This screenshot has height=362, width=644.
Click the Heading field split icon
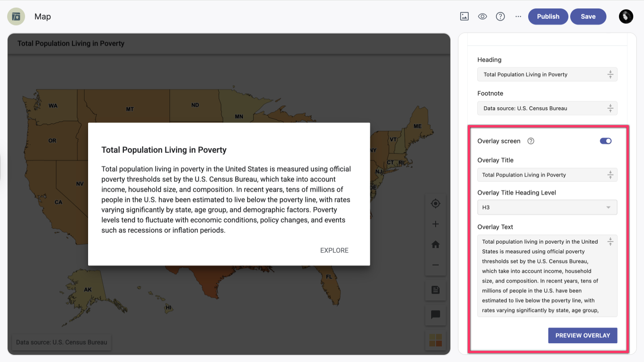tap(610, 75)
